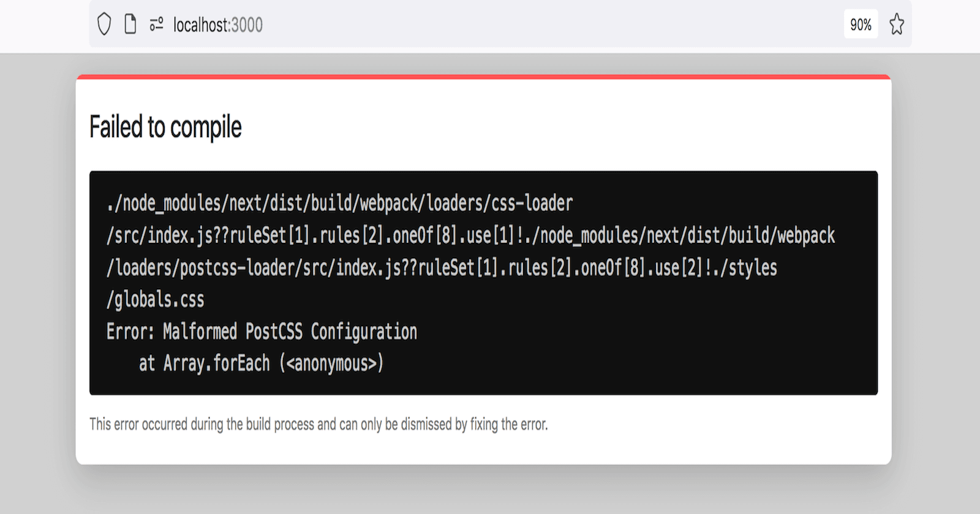Click the "This error occurred during" footer text
This screenshot has height=514, width=980.
[x=318, y=425]
